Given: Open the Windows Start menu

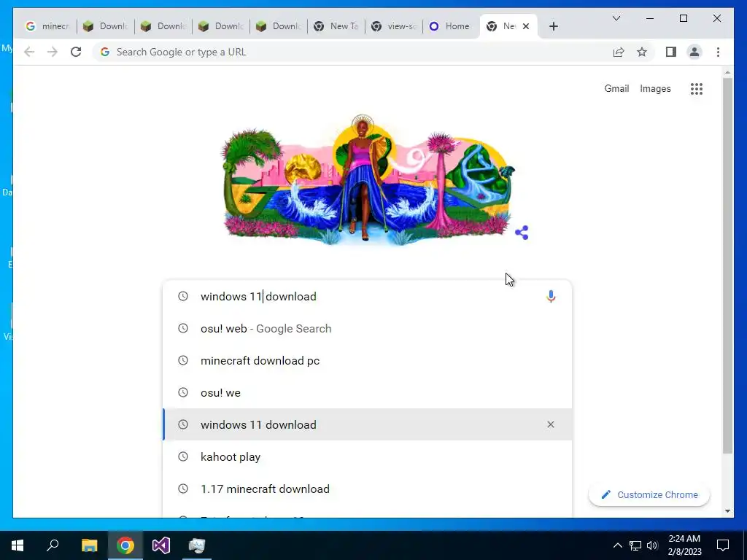Looking at the screenshot, I should click(18, 545).
